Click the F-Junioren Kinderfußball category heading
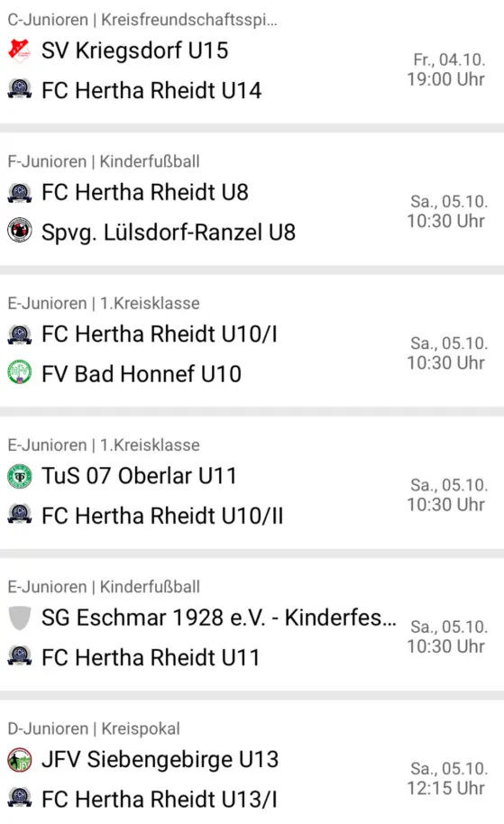The height and width of the screenshot is (824, 504). 104,161
